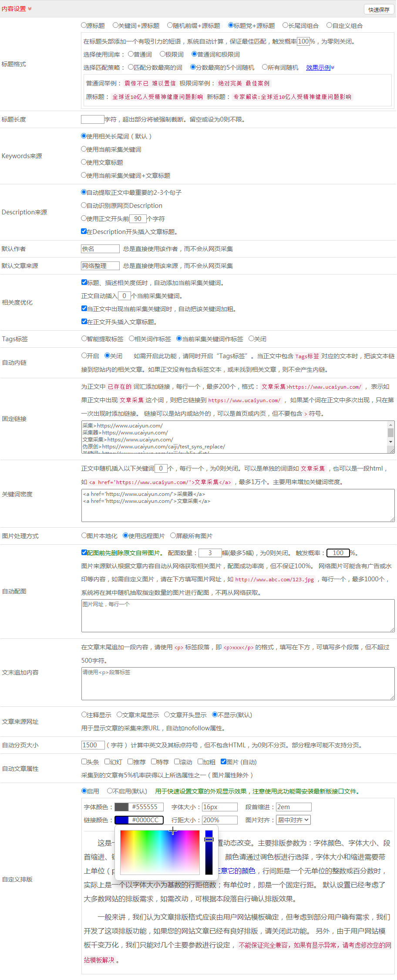The height and width of the screenshot is (980, 397).
Task: Uncheck 在Description开头插入文章标题 checkbox
Action: click(x=84, y=231)
